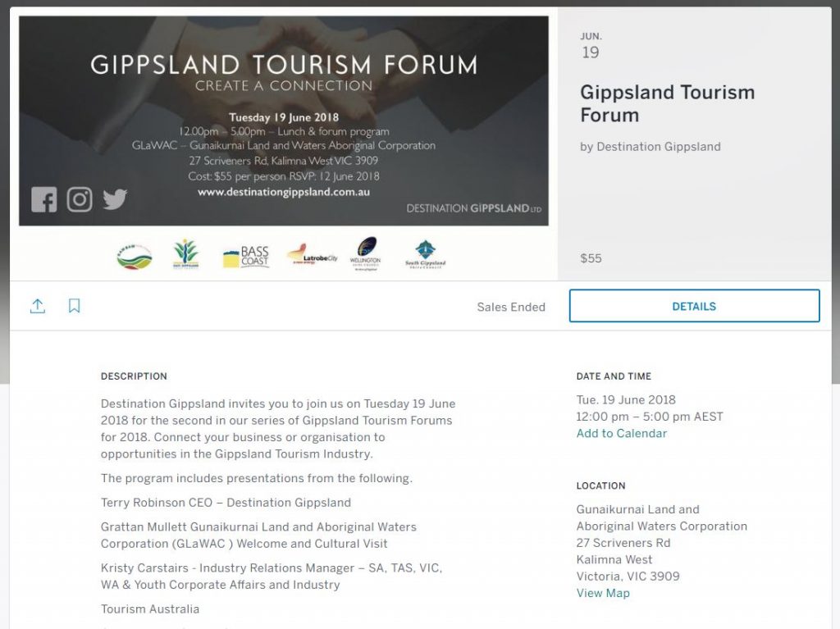This screenshot has width=840, height=629.
Task: Click the Gippsland Tourism Forum banner image
Action: click(x=283, y=121)
